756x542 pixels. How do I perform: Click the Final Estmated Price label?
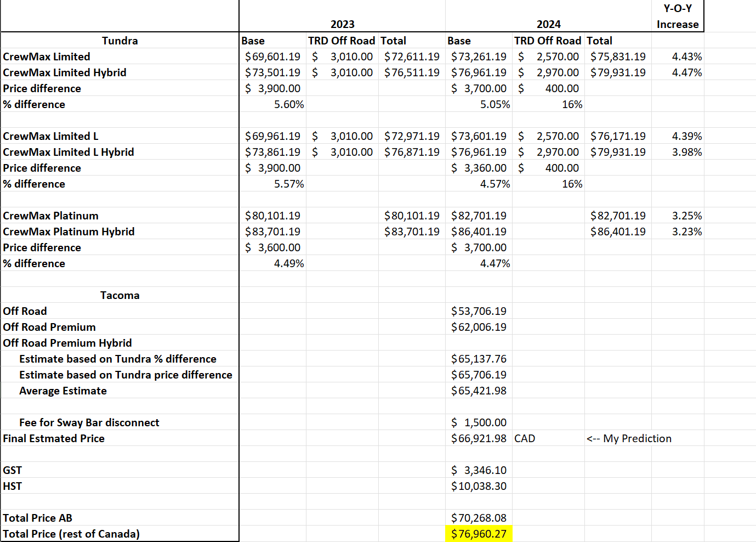click(53, 438)
